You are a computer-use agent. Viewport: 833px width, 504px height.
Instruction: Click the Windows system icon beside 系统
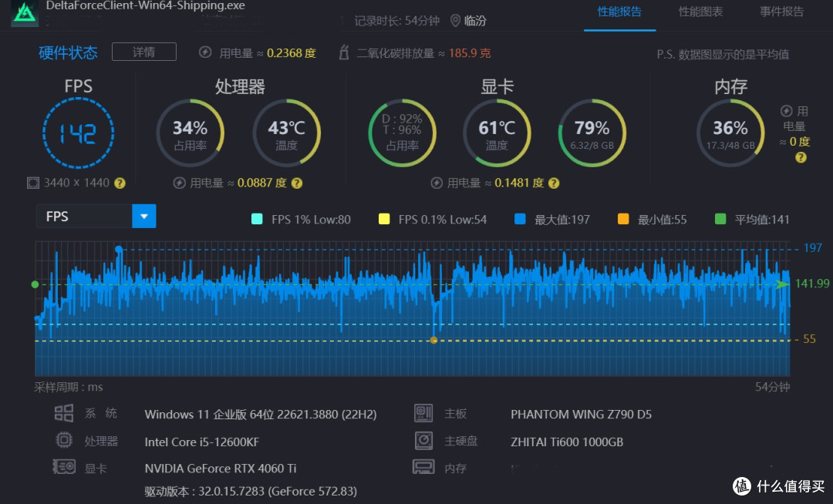[64, 413]
